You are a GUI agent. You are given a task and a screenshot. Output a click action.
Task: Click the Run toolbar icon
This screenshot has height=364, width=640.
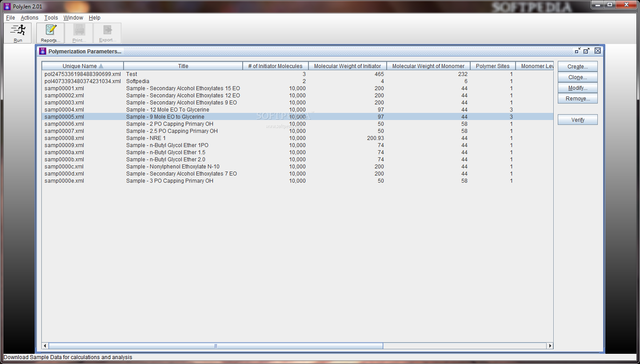tap(18, 33)
